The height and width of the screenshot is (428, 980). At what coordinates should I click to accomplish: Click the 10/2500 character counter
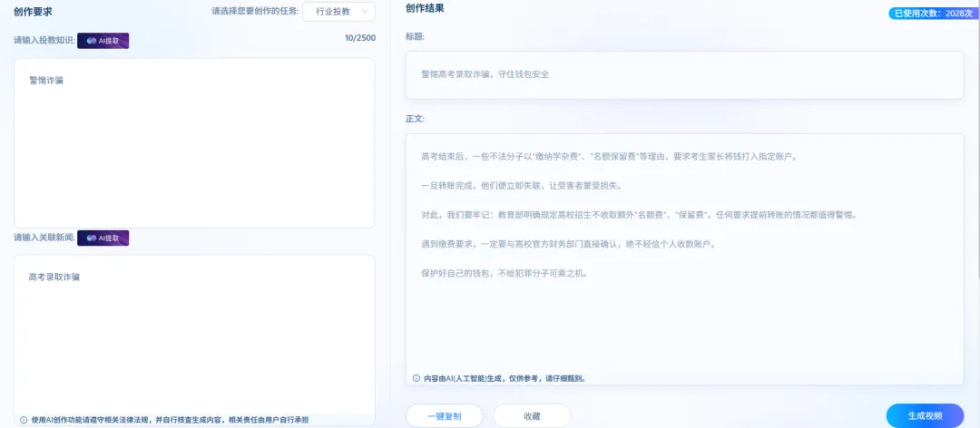tap(360, 38)
